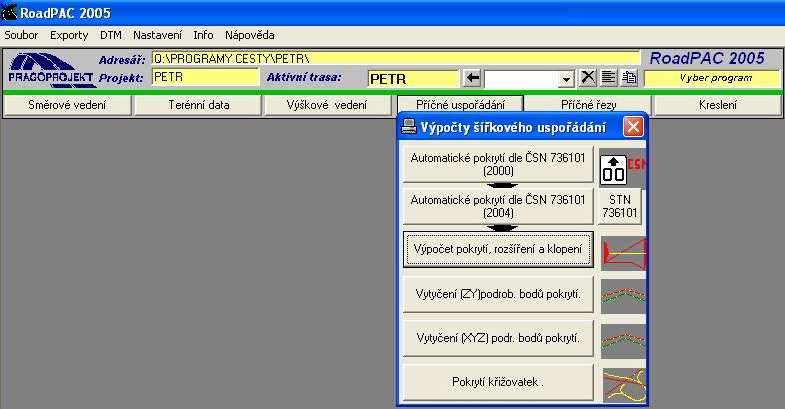Click the RoadPAC application icon in title bar
785x409 pixels.
(10, 13)
